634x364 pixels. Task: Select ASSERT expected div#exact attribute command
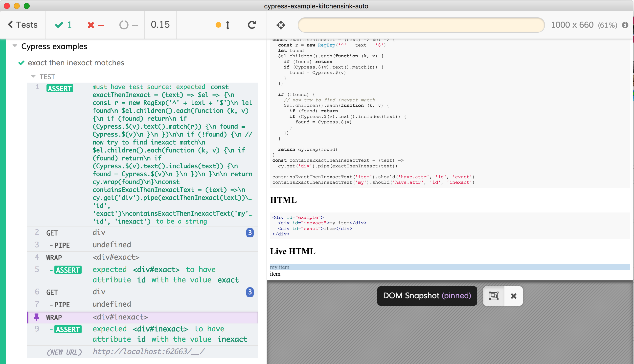click(142, 274)
